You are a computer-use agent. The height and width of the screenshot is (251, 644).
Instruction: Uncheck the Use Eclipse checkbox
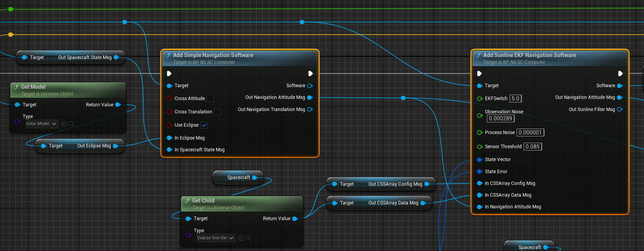(x=204, y=125)
